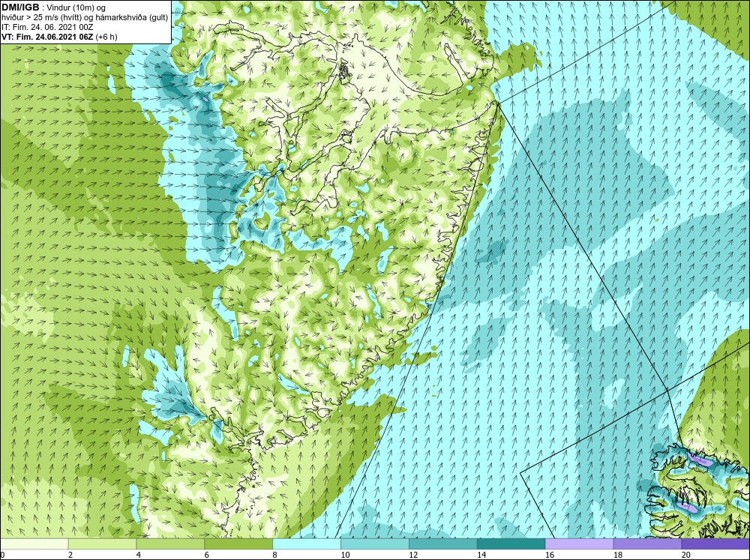Viewport: 750px width, 560px height.
Task: Click the legend label '12'
Action: pyautogui.click(x=413, y=555)
